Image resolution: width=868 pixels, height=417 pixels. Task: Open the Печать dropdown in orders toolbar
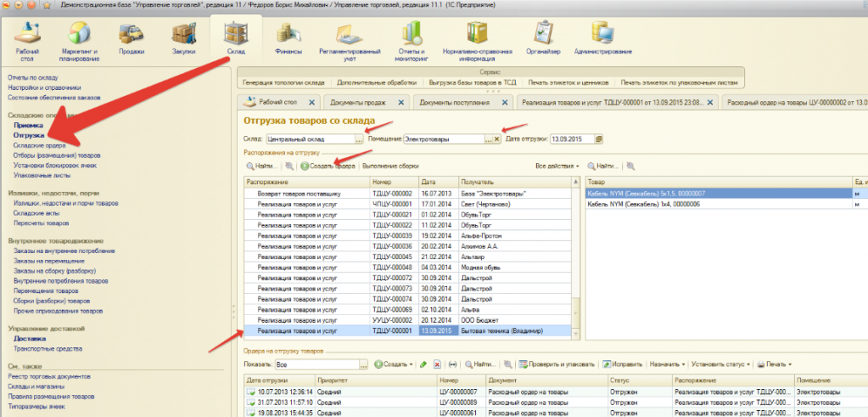[776, 363]
